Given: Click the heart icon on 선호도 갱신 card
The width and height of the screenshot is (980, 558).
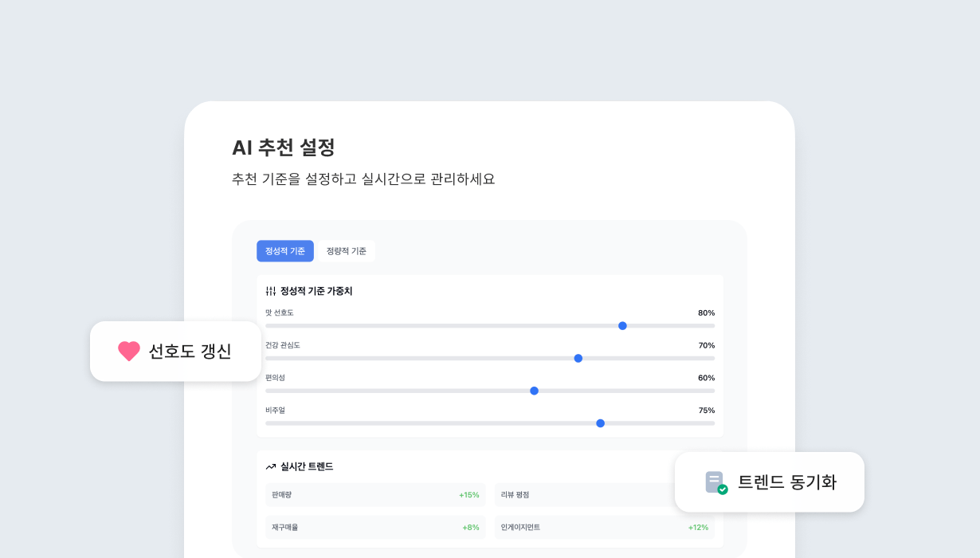Looking at the screenshot, I should pyautogui.click(x=129, y=351).
